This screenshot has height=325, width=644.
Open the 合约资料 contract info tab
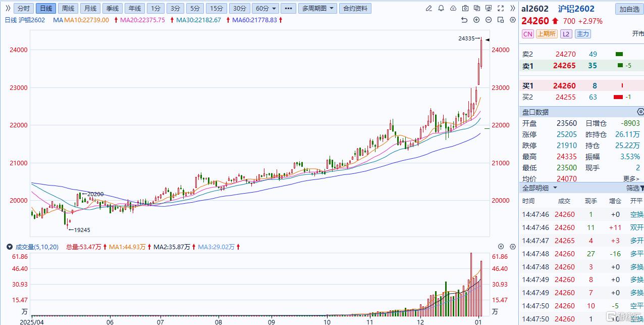click(x=355, y=9)
